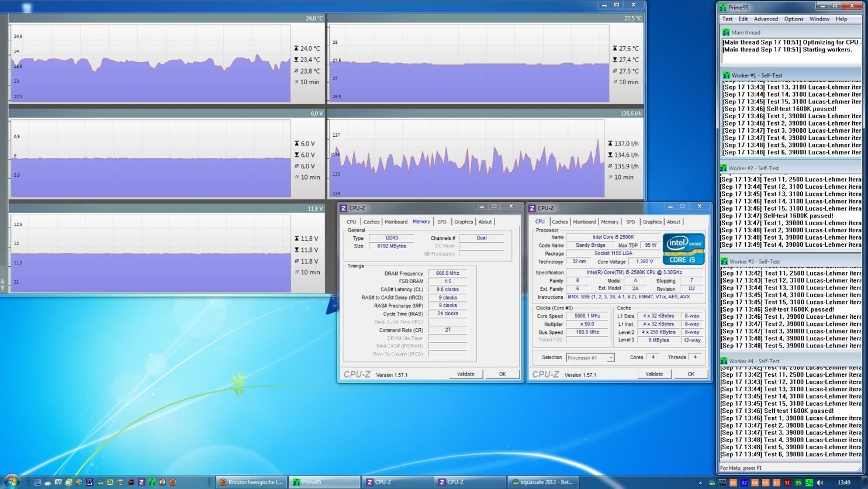Click the Main thread window icon in Prime95

pyautogui.click(x=726, y=33)
